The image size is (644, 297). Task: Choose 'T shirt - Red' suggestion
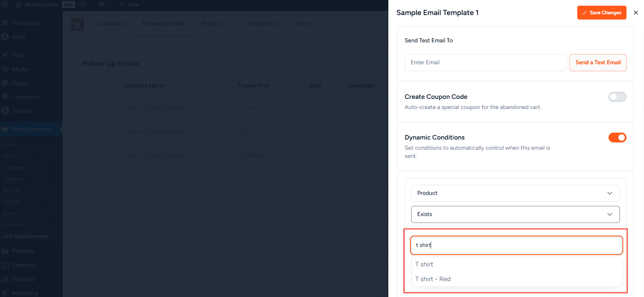coord(433,279)
